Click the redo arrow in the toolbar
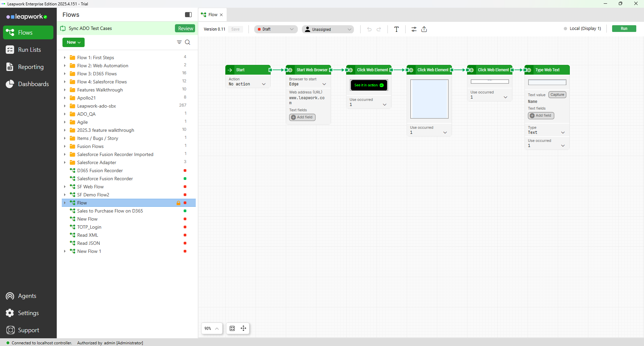The width and height of the screenshot is (644, 346). [x=379, y=29]
